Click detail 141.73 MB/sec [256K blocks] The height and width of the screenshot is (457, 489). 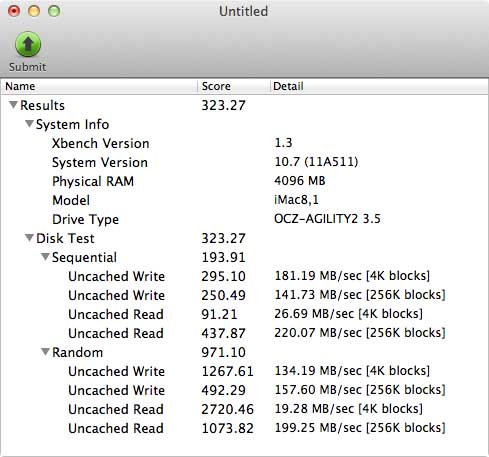pos(360,295)
